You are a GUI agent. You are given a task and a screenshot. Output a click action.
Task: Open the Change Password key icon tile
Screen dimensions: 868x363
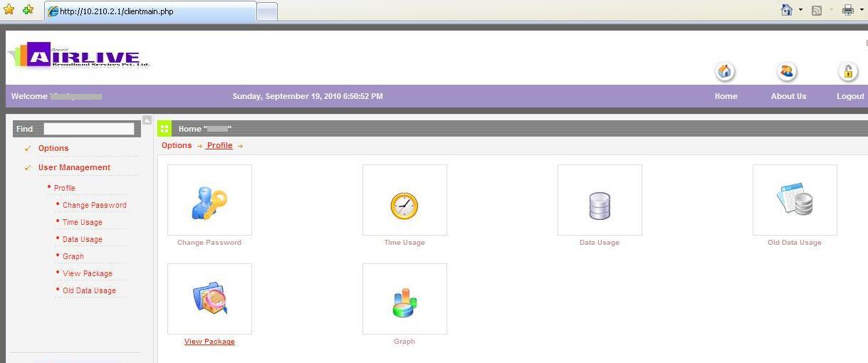tap(209, 200)
